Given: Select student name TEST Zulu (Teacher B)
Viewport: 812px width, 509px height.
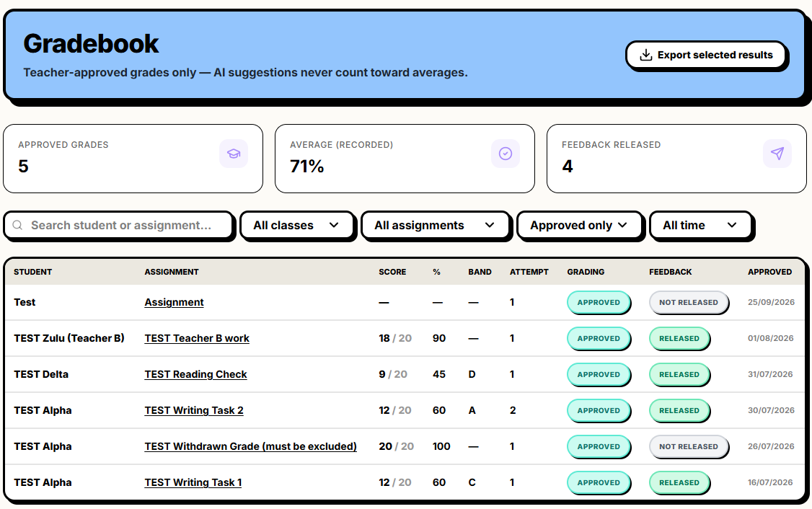Looking at the screenshot, I should coord(69,338).
